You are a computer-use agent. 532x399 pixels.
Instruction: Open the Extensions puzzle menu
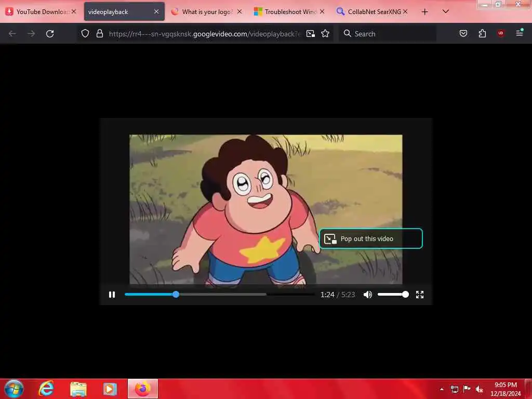point(482,33)
